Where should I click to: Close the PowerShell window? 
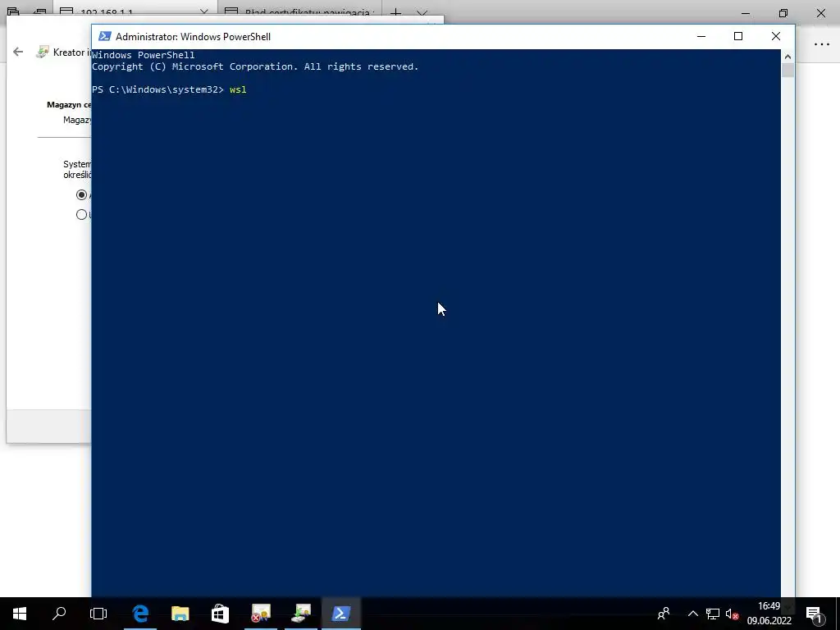click(776, 36)
